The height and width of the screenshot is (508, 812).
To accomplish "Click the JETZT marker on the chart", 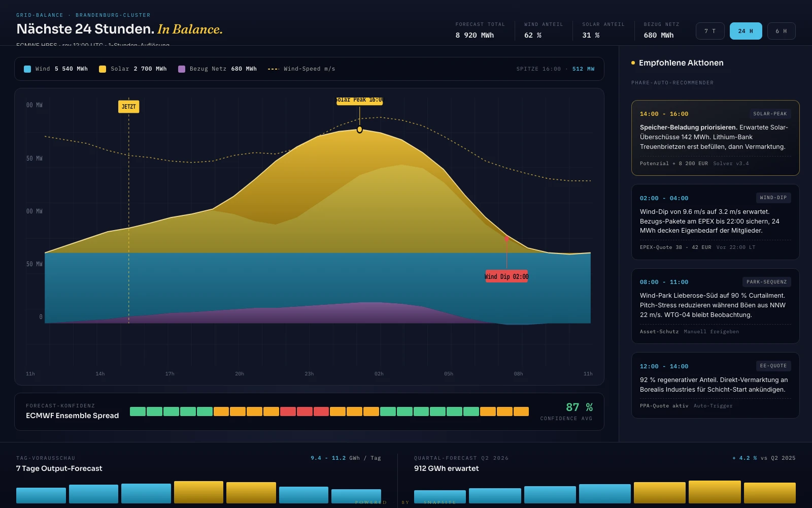I will pyautogui.click(x=128, y=107).
